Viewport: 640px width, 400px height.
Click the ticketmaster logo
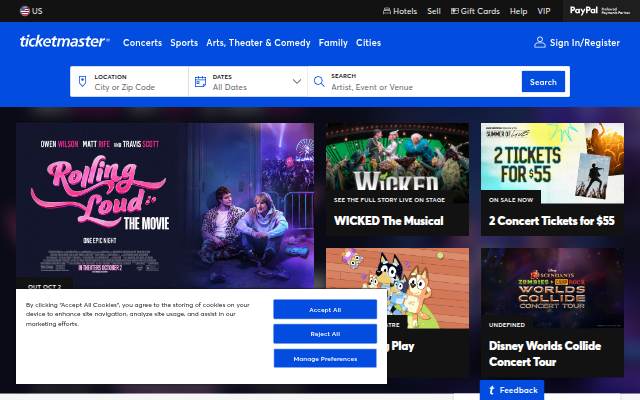pos(64,42)
